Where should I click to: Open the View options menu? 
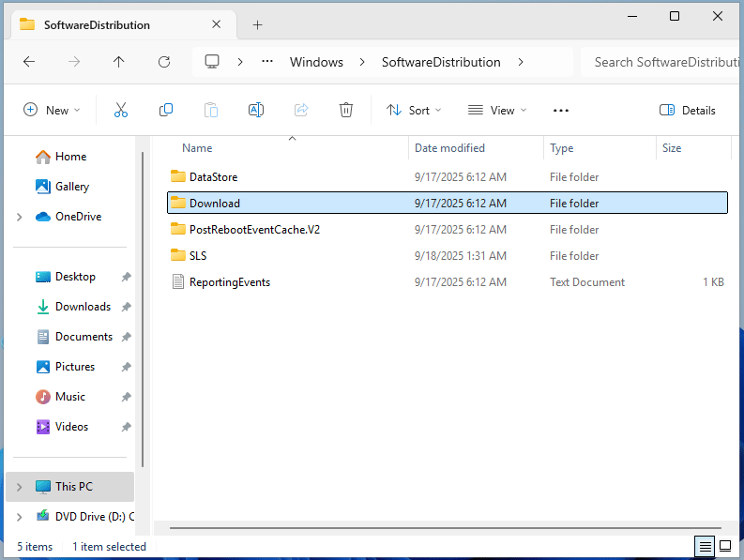497,110
